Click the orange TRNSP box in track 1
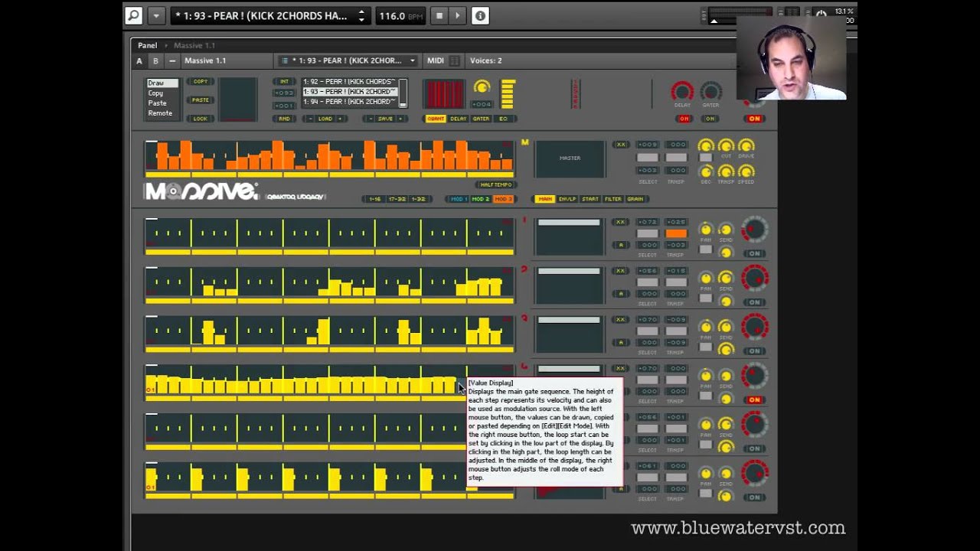Image resolution: width=980 pixels, height=551 pixels. click(675, 234)
